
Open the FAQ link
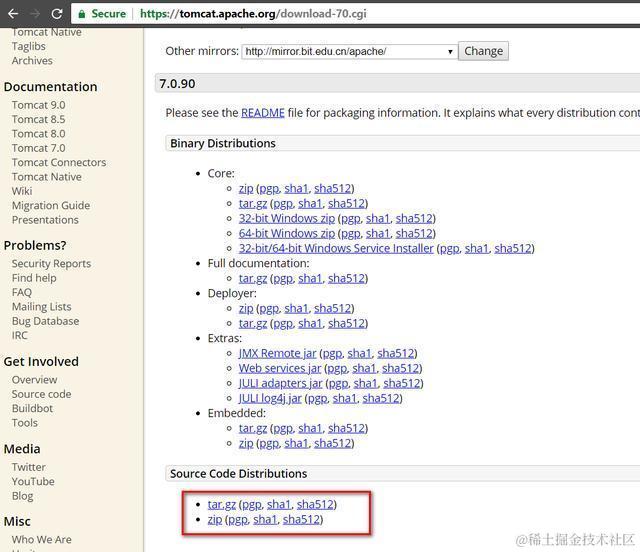click(22, 292)
